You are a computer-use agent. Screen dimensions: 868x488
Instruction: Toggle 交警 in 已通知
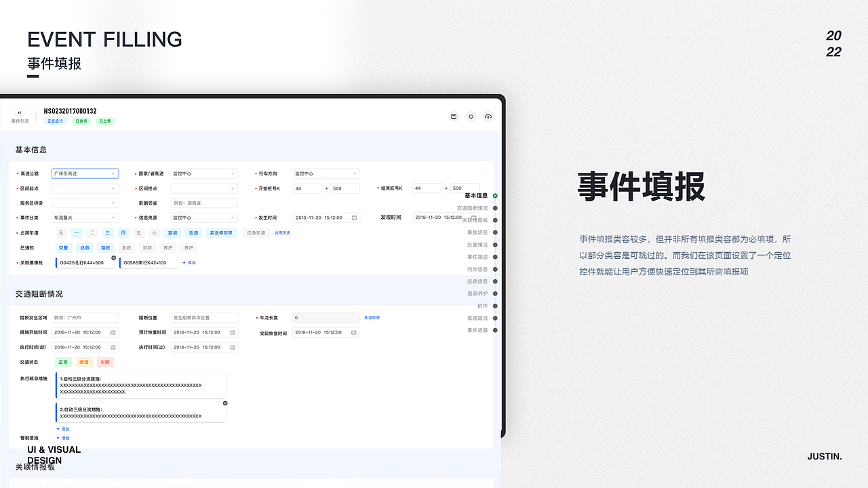click(x=64, y=248)
